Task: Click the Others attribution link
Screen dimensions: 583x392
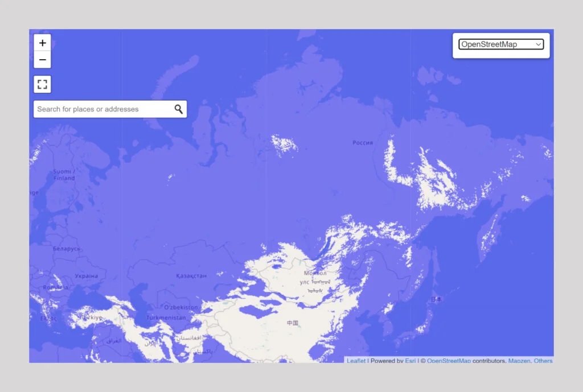Action: (x=543, y=361)
